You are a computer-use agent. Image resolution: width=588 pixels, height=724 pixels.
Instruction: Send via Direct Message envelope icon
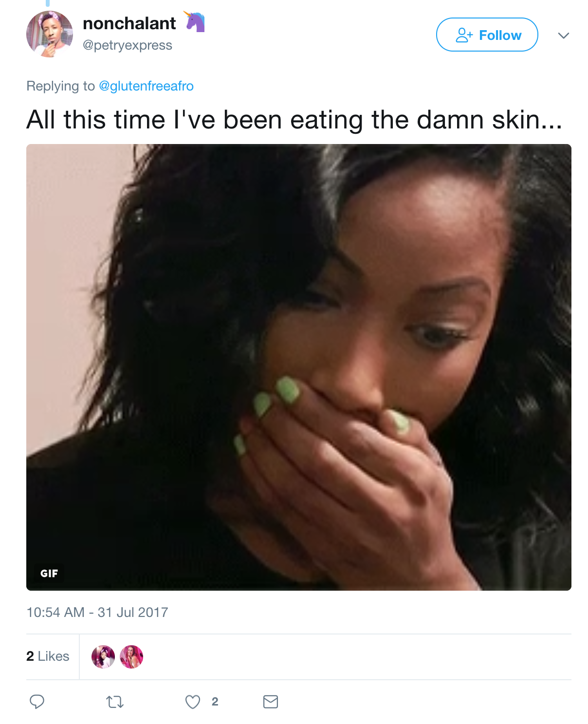(271, 702)
